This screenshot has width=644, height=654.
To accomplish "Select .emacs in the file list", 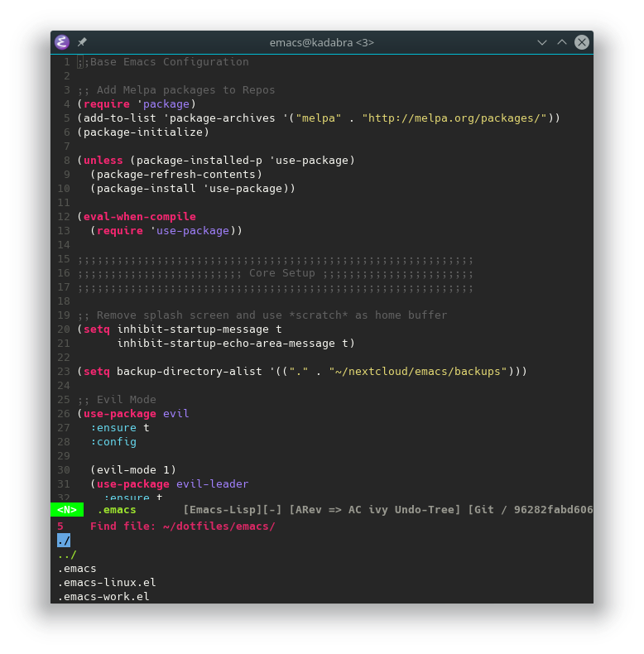I will pyautogui.click(x=77, y=568).
